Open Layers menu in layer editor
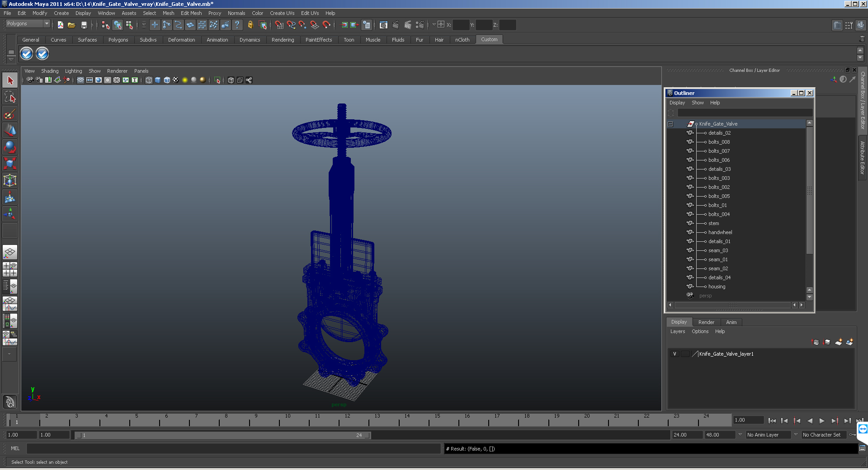Screen dimensions: 868x470 (x=677, y=331)
